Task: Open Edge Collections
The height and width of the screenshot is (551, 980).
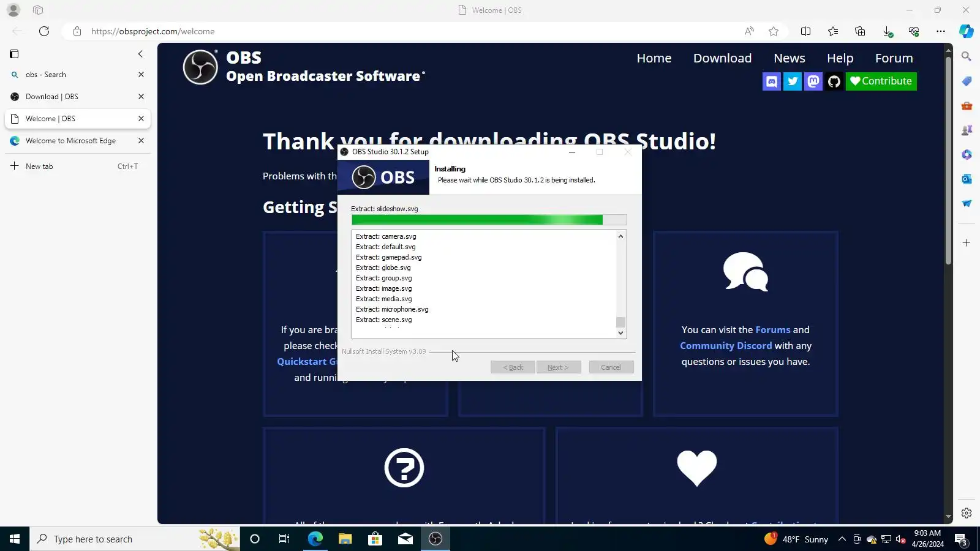Action: click(860, 31)
